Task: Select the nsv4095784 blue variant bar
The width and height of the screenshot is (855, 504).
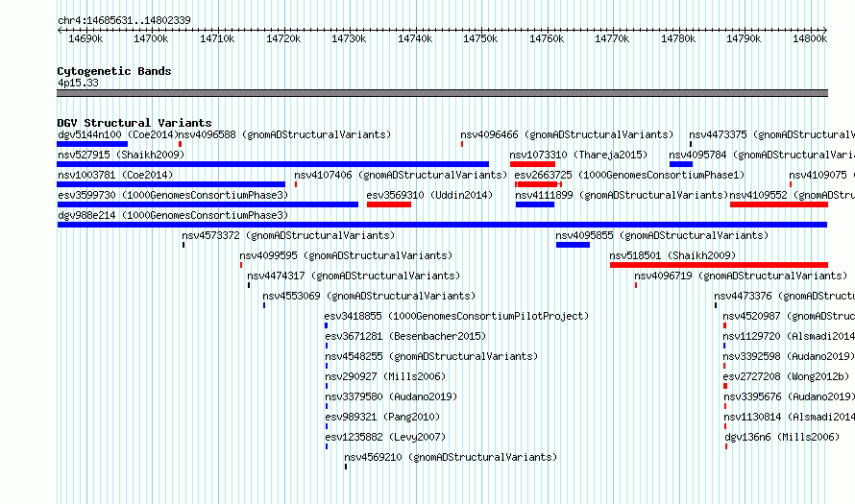Action: [681, 164]
